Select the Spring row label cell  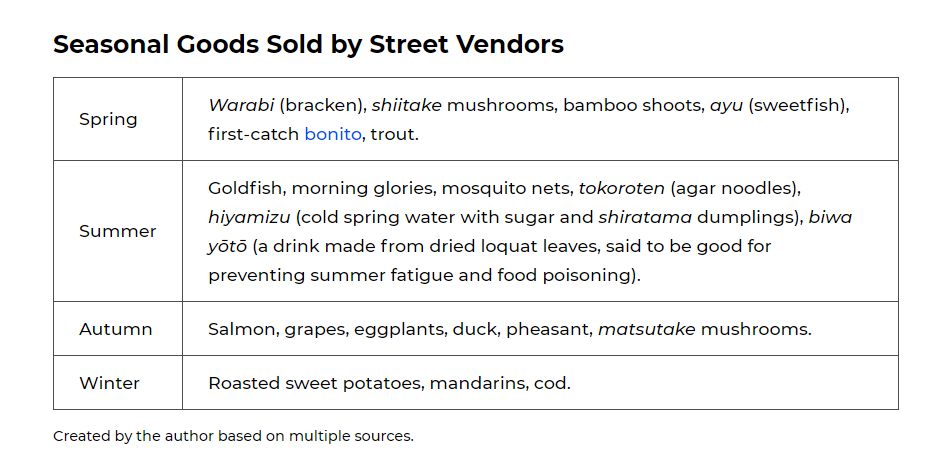[118, 119]
